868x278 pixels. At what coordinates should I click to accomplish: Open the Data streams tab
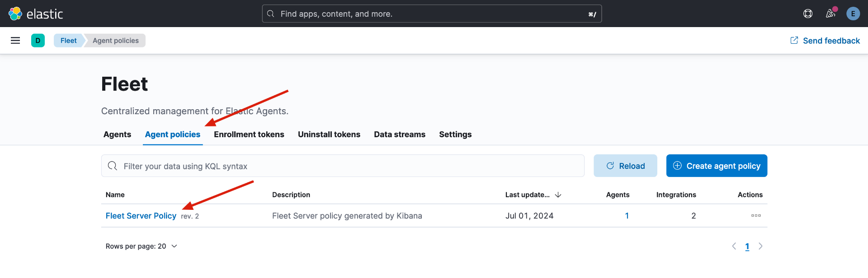400,134
